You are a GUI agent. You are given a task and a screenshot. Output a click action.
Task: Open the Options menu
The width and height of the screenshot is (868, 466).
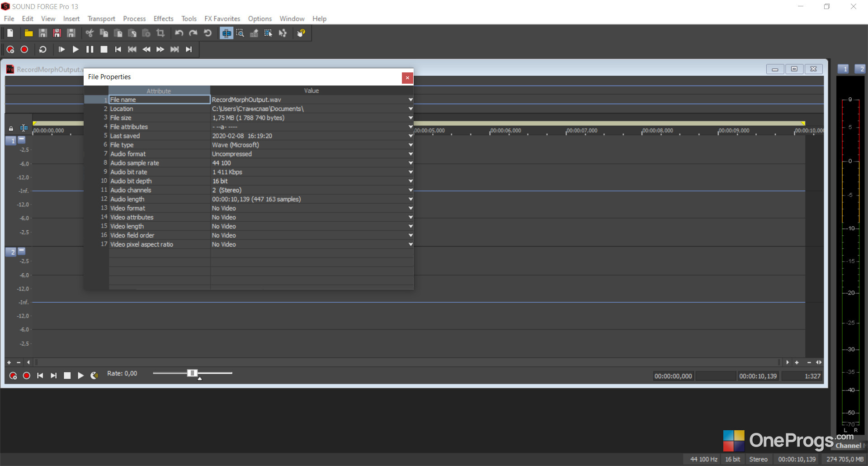pos(260,19)
